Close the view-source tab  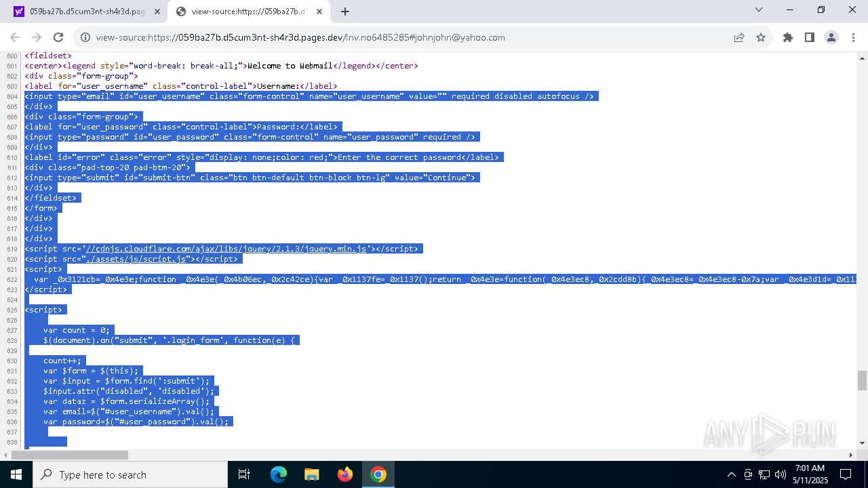tap(318, 12)
